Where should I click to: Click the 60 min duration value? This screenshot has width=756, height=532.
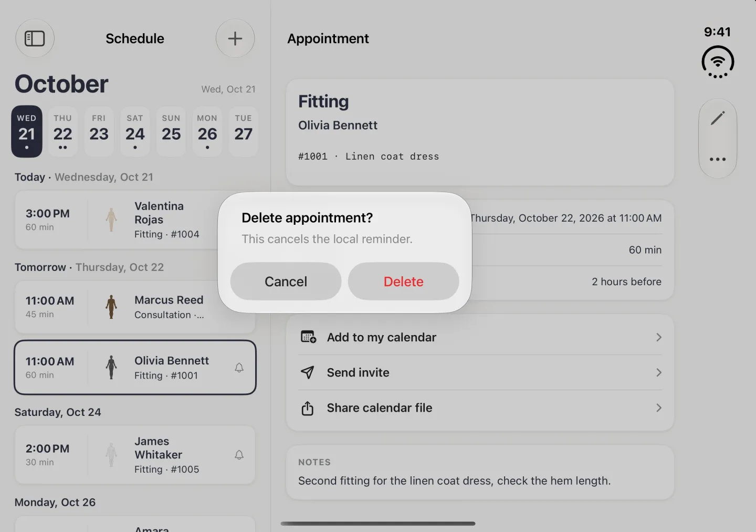[645, 250]
